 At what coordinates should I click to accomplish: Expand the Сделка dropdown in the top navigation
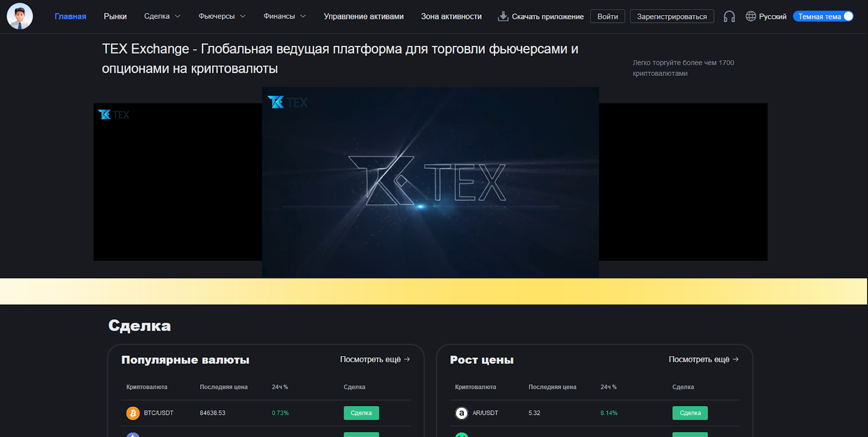pos(162,16)
